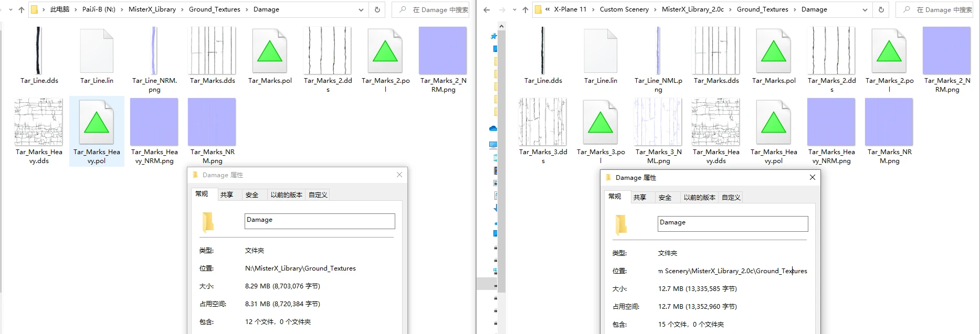
Task: Go forward in right Explorer window
Action: tap(502, 9)
